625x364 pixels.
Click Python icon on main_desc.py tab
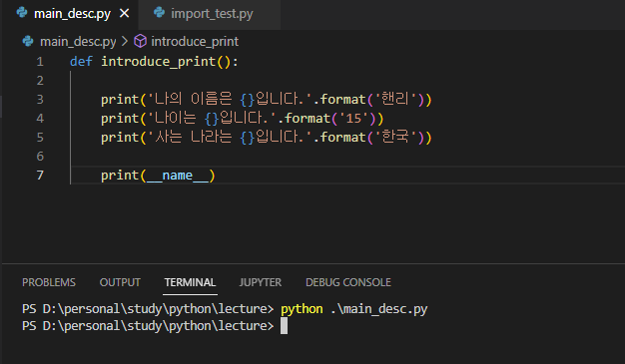pos(22,13)
